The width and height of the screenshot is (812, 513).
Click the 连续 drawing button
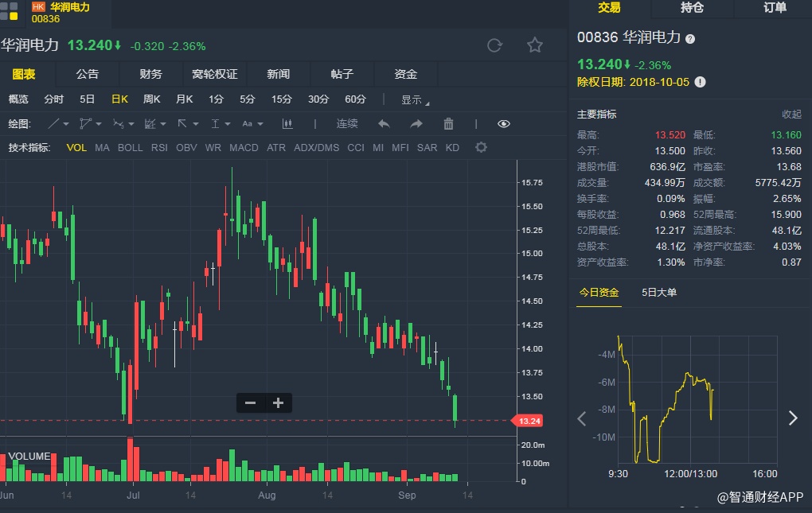pyautogui.click(x=347, y=124)
